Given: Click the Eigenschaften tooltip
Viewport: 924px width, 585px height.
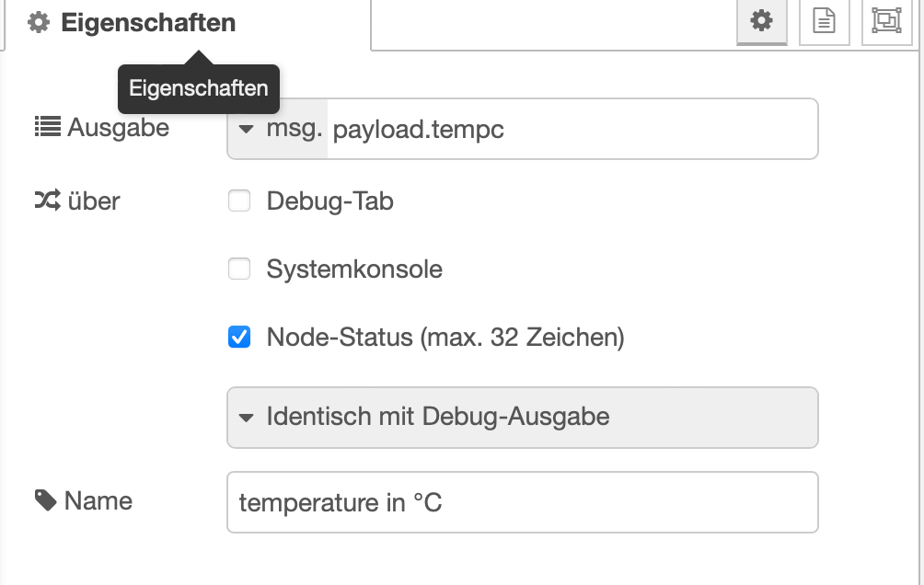Looking at the screenshot, I should point(198,89).
